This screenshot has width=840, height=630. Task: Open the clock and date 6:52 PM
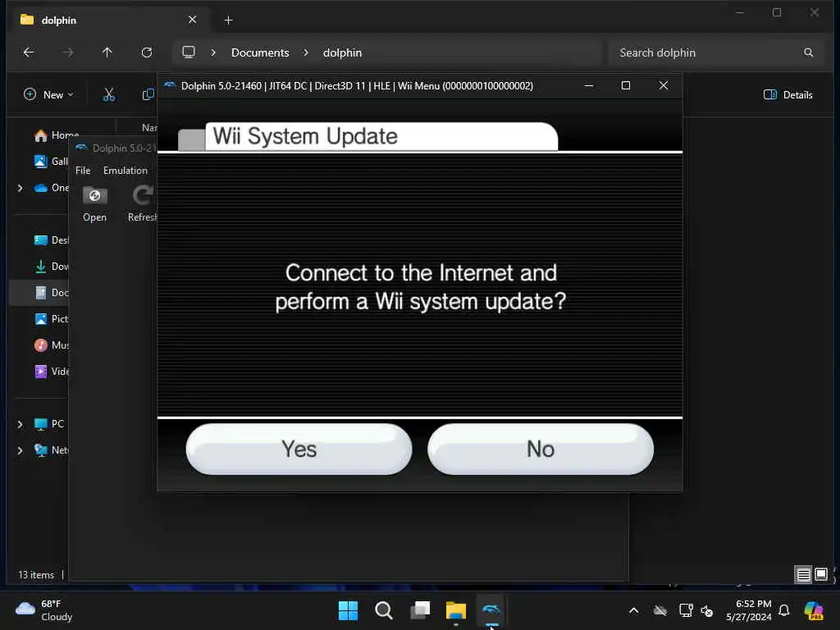[749, 610]
